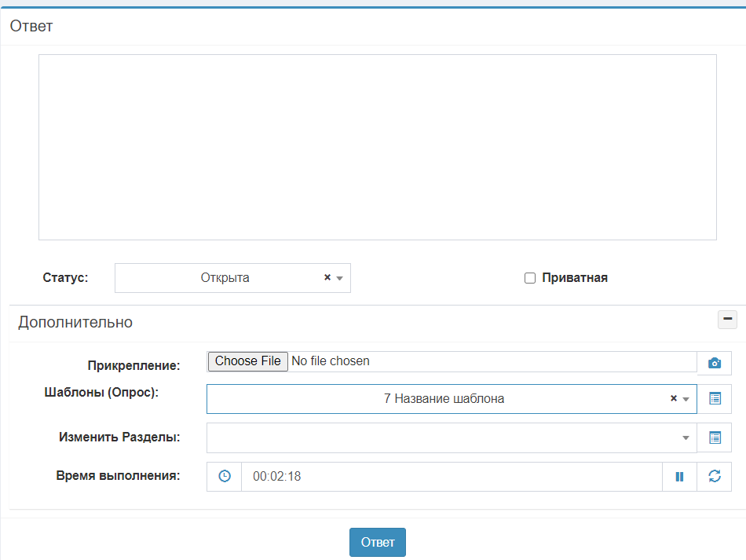746x560 pixels.
Task: Open the Статус dropdown showing Открыта
Action: (225, 278)
